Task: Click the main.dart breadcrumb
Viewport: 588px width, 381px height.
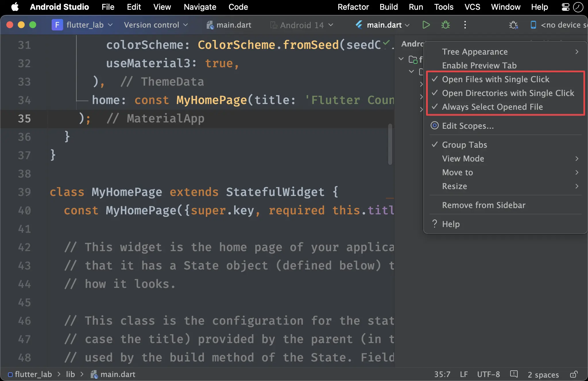Action: [113, 374]
